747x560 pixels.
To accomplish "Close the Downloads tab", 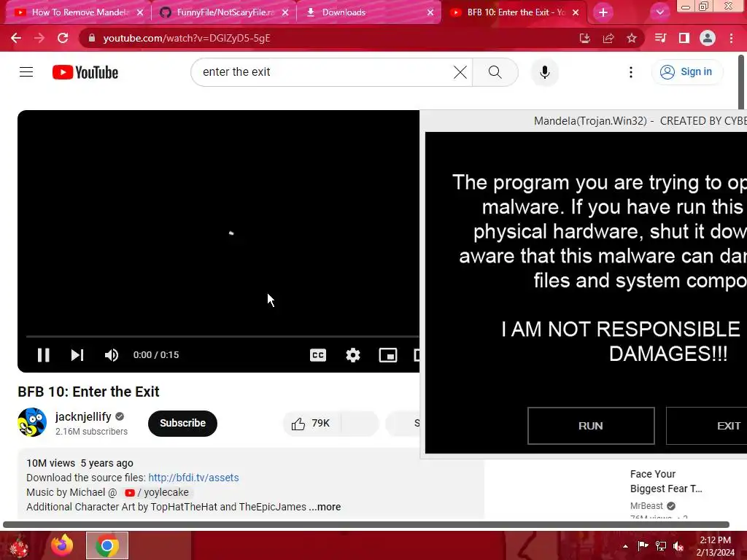I will coord(430,12).
